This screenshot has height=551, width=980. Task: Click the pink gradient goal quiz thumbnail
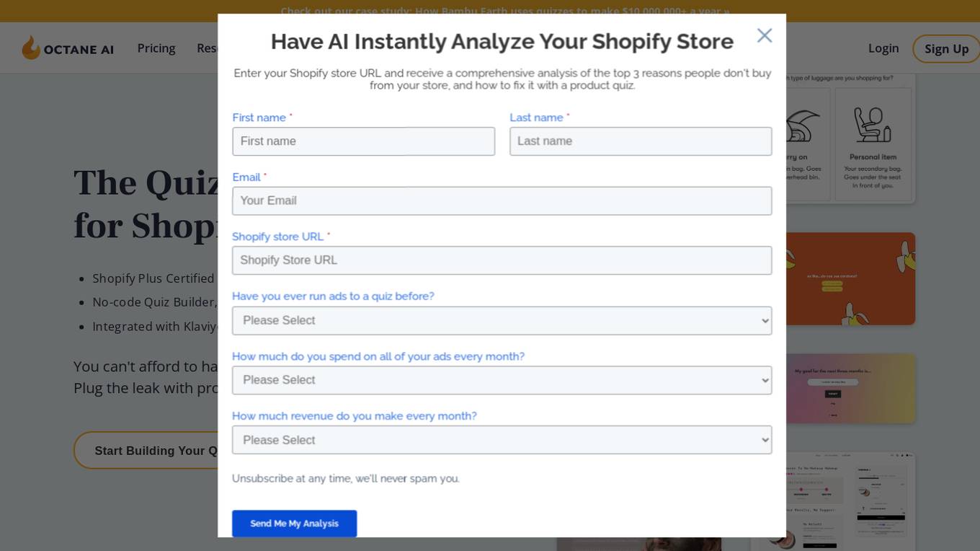point(850,388)
